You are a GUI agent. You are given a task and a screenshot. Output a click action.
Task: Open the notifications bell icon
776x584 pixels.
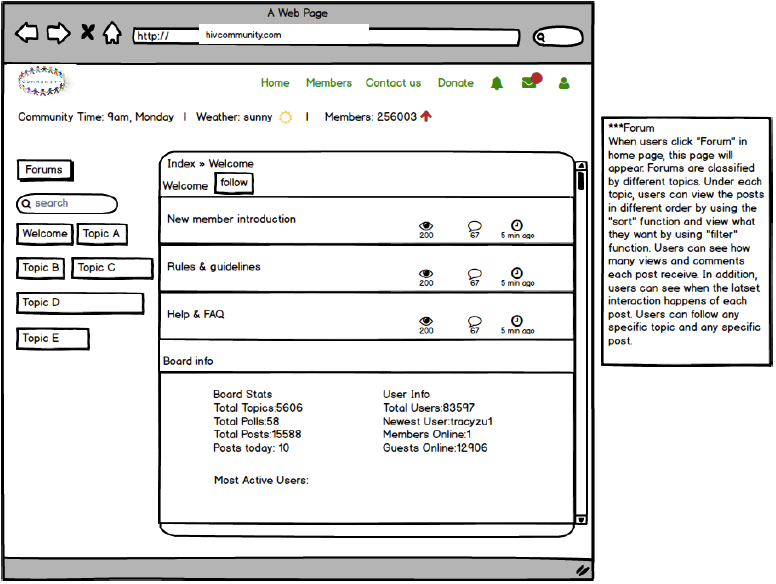point(497,83)
